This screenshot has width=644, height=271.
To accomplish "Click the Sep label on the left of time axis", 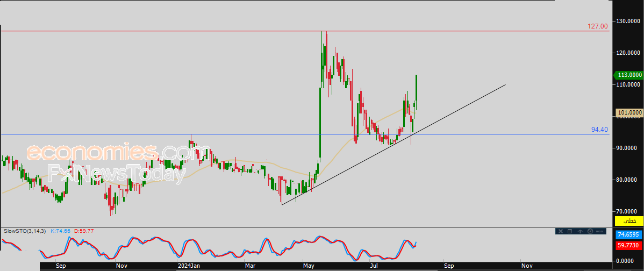I will click(61, 266).
